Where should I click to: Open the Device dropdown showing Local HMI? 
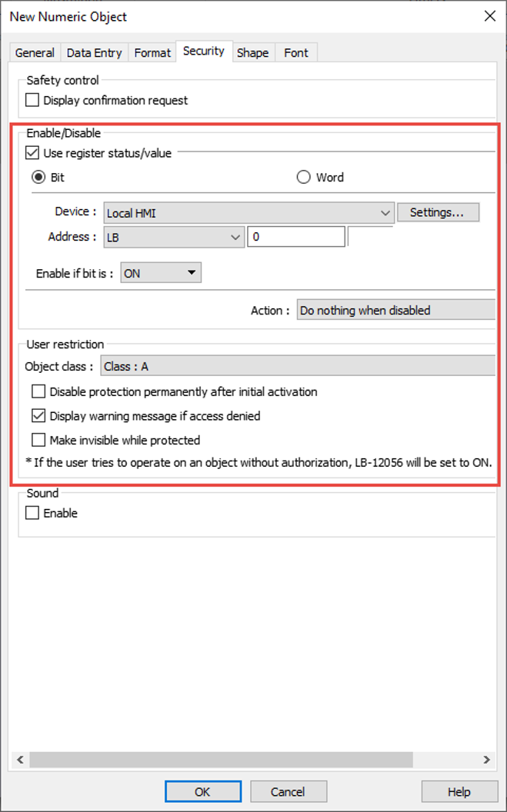[x=248, y=212]
